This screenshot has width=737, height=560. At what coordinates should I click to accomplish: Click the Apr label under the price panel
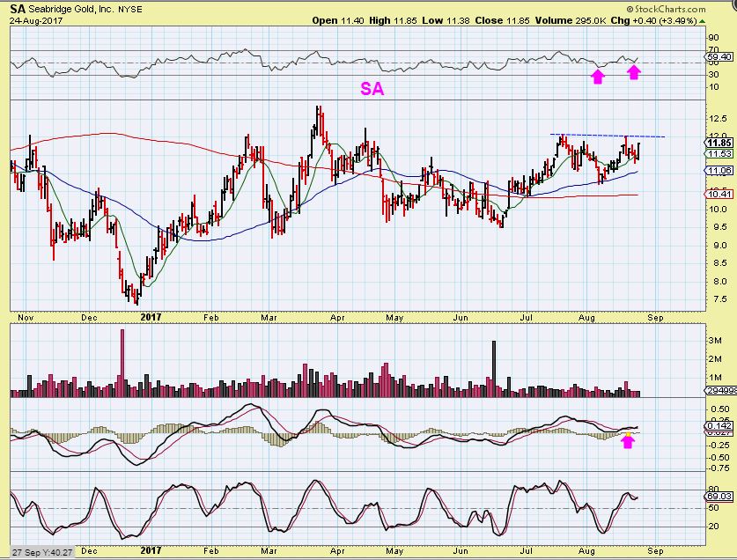(x=337, y=317)
